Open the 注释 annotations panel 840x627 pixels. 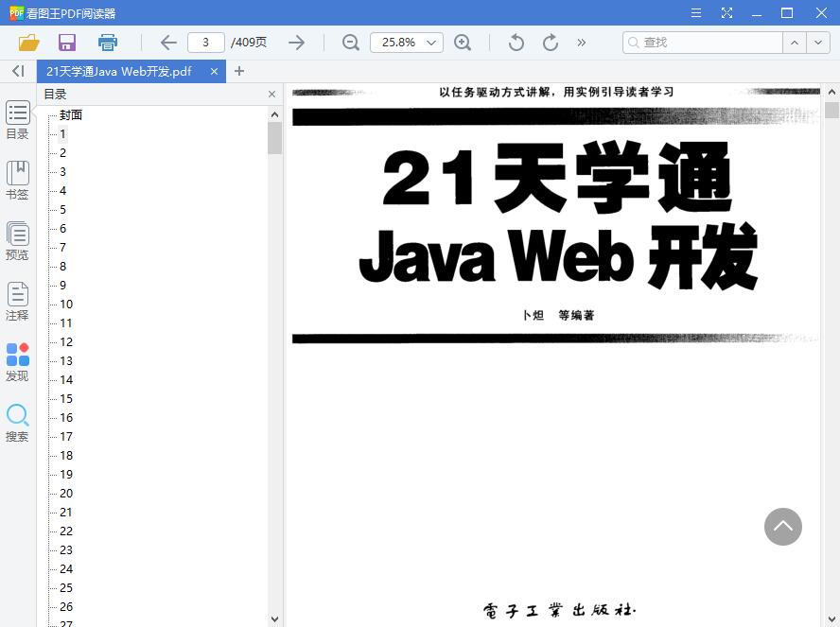[18, 302]
